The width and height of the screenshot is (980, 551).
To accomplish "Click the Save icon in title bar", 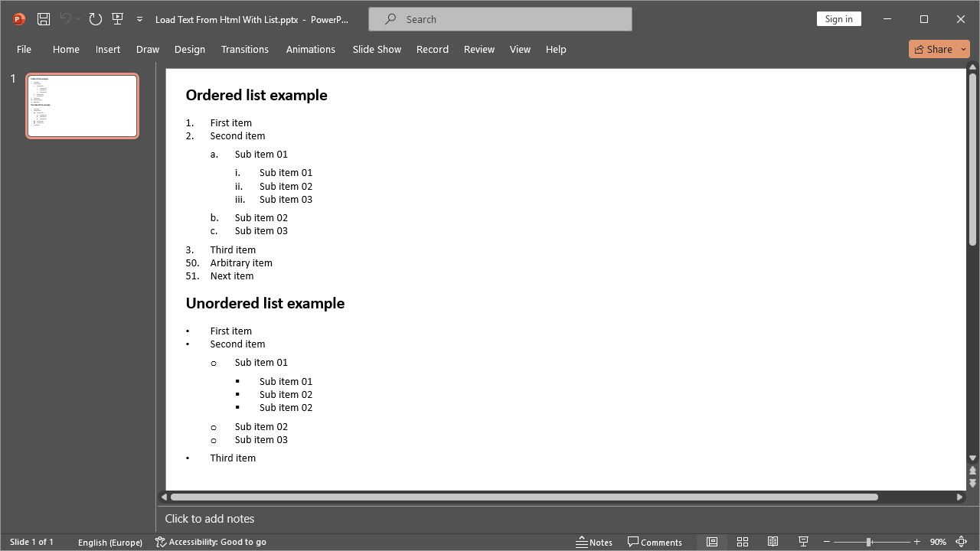I will (44, 19).
